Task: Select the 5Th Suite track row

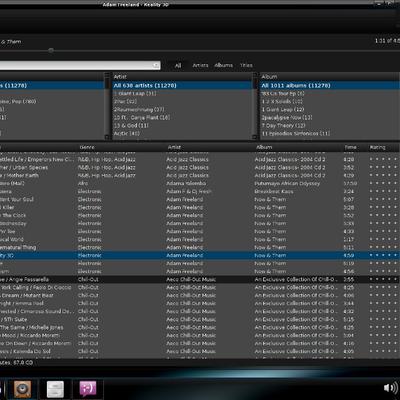Action: (x=200, y=320)
